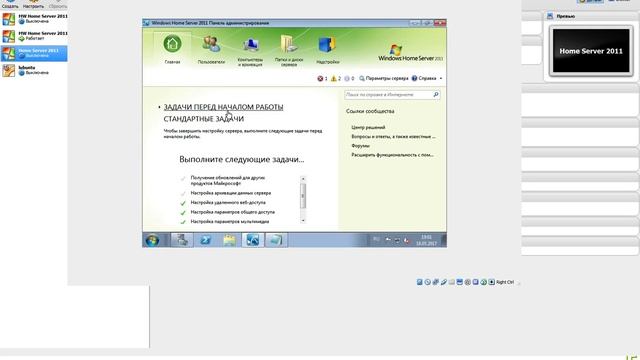Open task Получение обновлений для других продуктов
The image size is (640, 360).
pyautogui.click(x=228, y=180)
